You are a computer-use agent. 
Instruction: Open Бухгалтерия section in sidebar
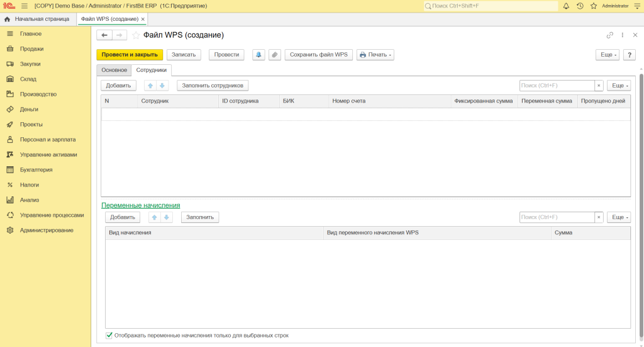(45, 170)
